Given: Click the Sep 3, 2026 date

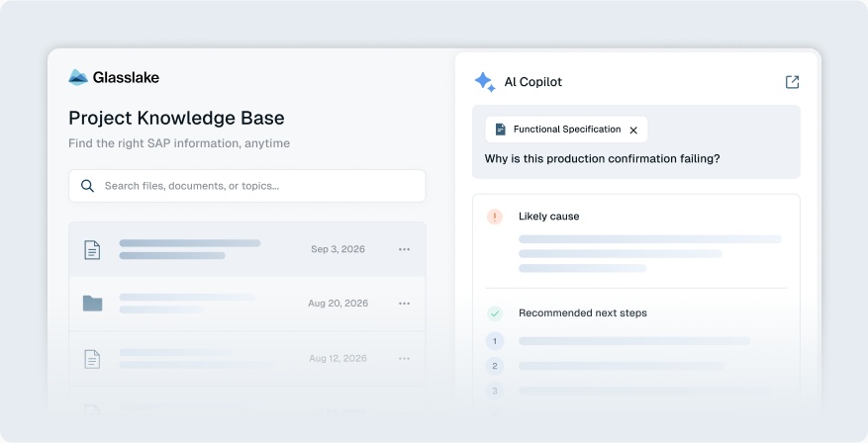Looking at the screenshot, I should click(338, 249).
